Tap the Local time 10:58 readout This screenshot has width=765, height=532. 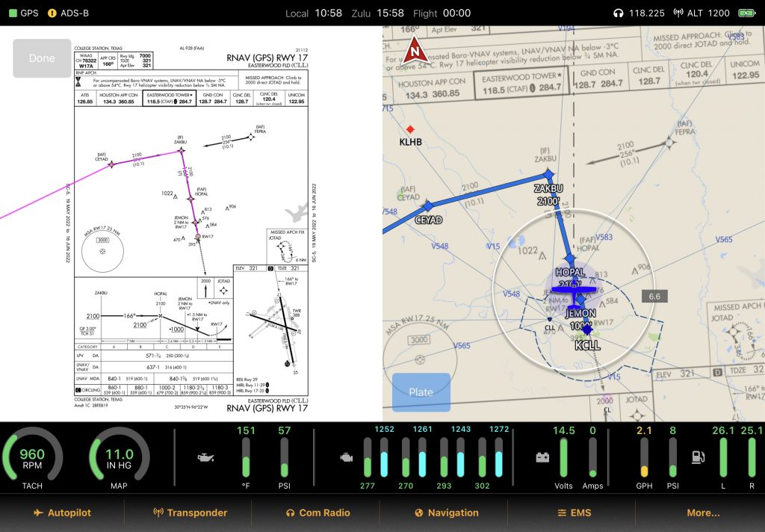329,13
